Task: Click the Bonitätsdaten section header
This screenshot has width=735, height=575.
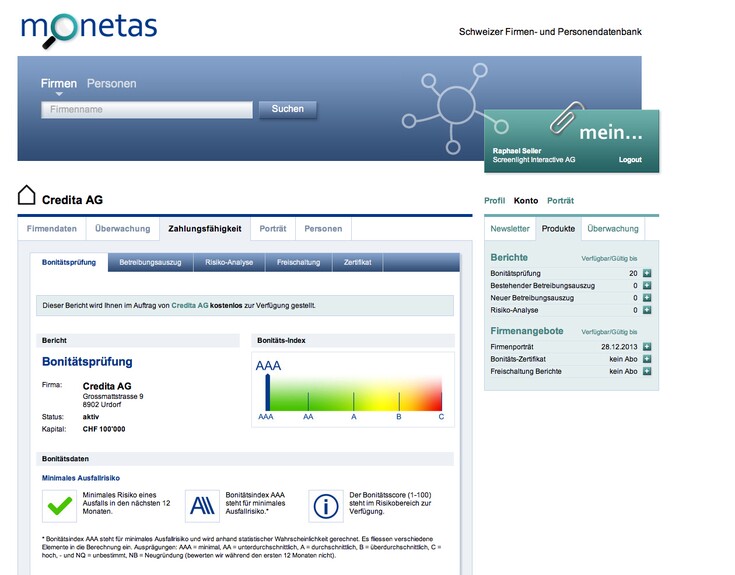Action: tap(245, 459)
